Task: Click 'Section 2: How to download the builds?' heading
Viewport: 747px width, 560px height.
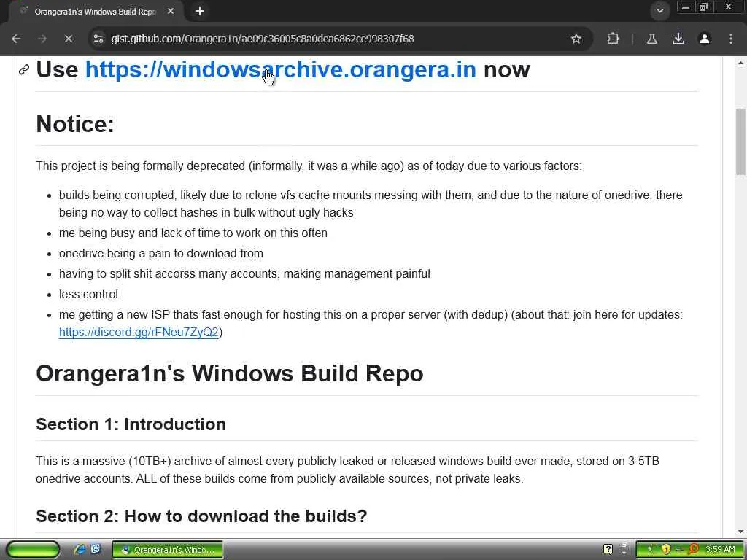Action: 201,516
